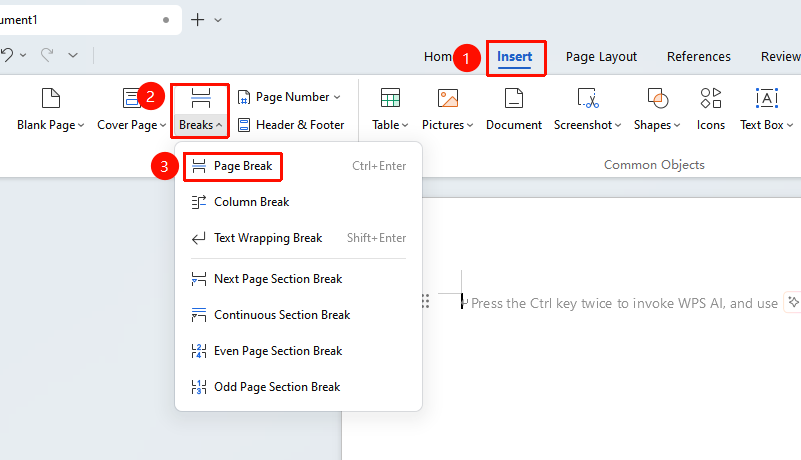The height and width of the screenshot is (460, 801).
Task: Click the Redo arrow
Action: click(x=47, y=55)
